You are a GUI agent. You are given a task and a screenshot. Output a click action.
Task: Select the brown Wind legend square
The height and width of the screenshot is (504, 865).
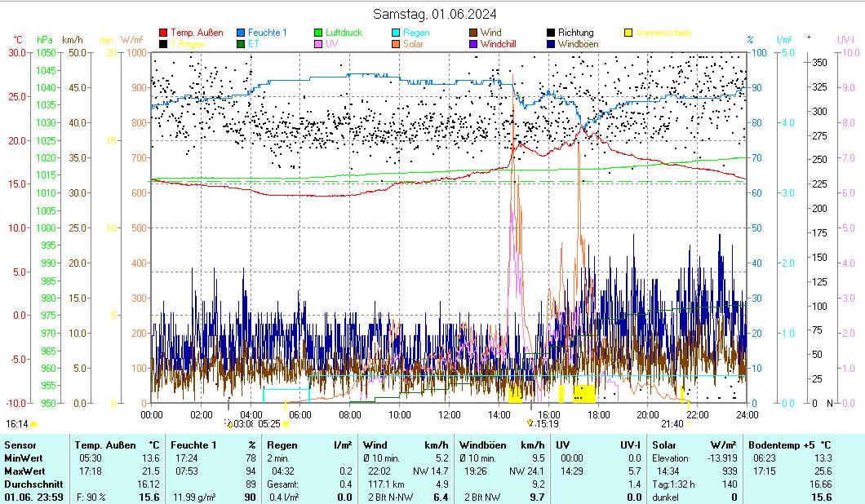click(473, 33)
